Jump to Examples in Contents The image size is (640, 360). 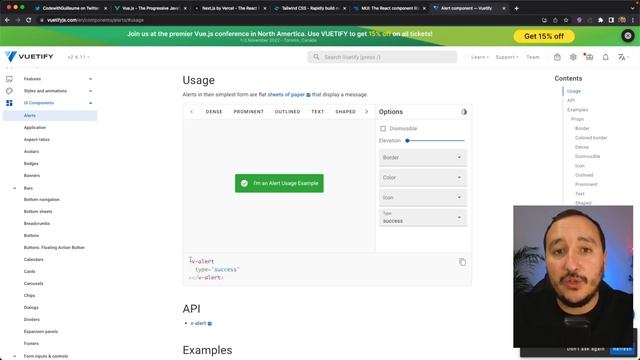[578, 110]
